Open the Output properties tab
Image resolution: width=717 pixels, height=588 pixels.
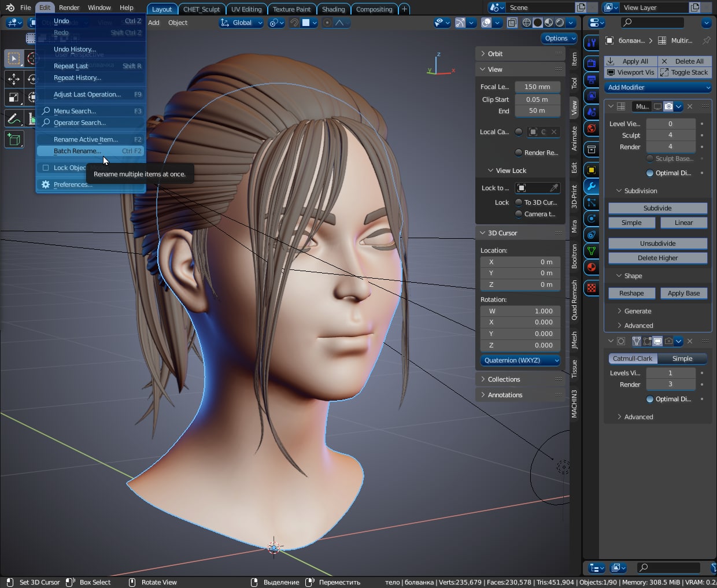592,79
